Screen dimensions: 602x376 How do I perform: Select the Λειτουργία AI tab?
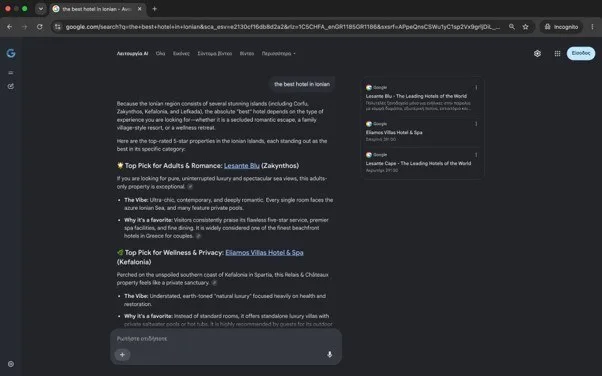pyautogui.click(x=132, y=54)
